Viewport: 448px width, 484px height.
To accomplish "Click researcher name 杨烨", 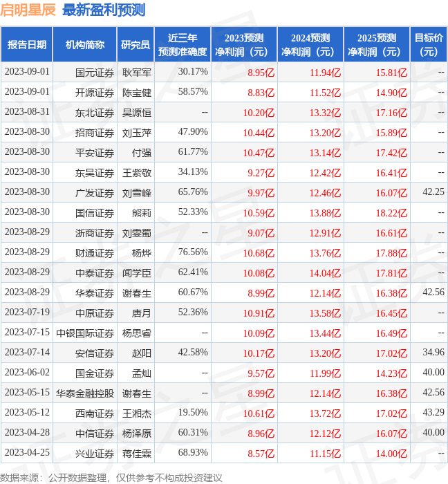I will [x=142, y=253].
